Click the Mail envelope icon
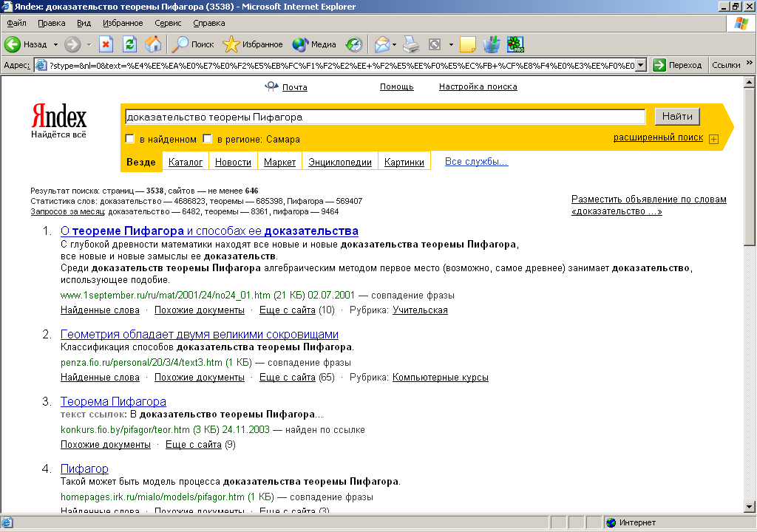757x532 pixels. pyautogui.click(x=381, y=44)
